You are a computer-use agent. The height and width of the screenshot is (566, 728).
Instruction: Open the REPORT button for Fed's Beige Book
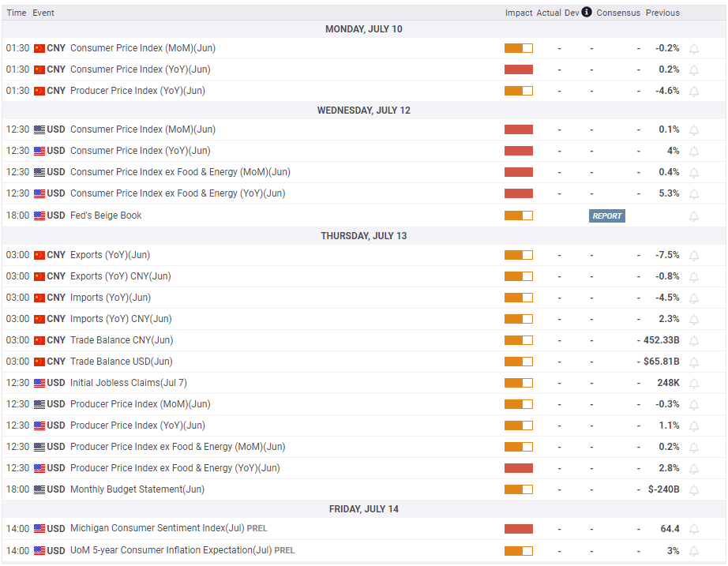coord(606,216)
